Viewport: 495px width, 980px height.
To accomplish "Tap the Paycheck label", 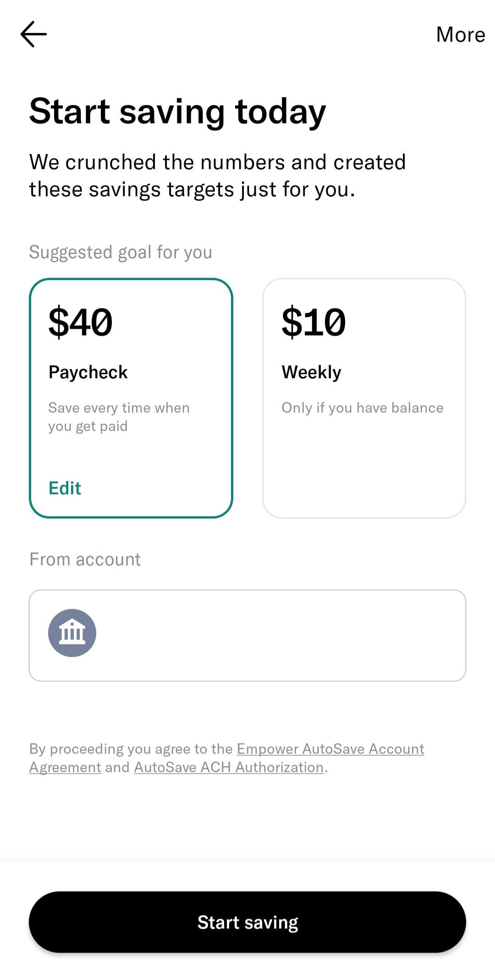I will 88,372.
